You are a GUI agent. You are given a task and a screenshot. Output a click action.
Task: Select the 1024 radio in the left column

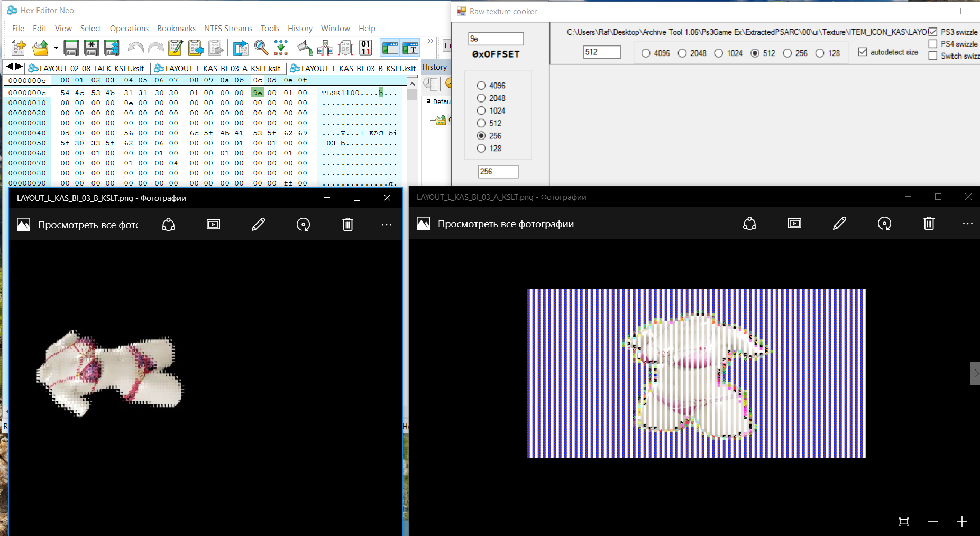(x=481, y=111)
